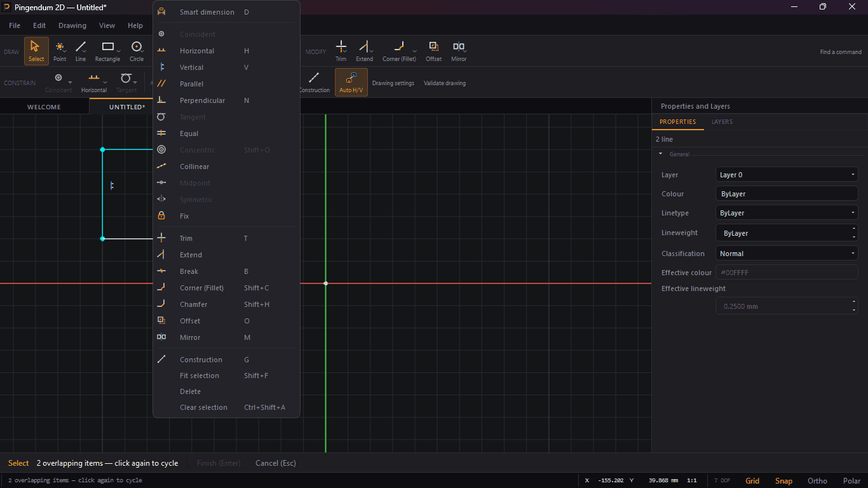Choose Extend in the context menu
Image resolution: width=868 pixels, height=488 pixels.
click(226, 255)
